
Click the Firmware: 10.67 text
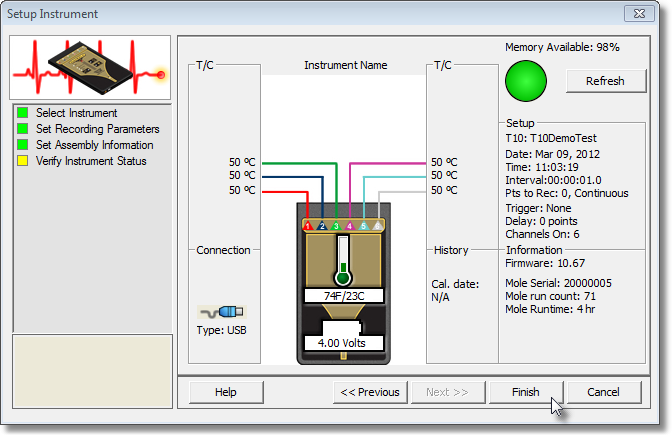(x=545, y=263)
